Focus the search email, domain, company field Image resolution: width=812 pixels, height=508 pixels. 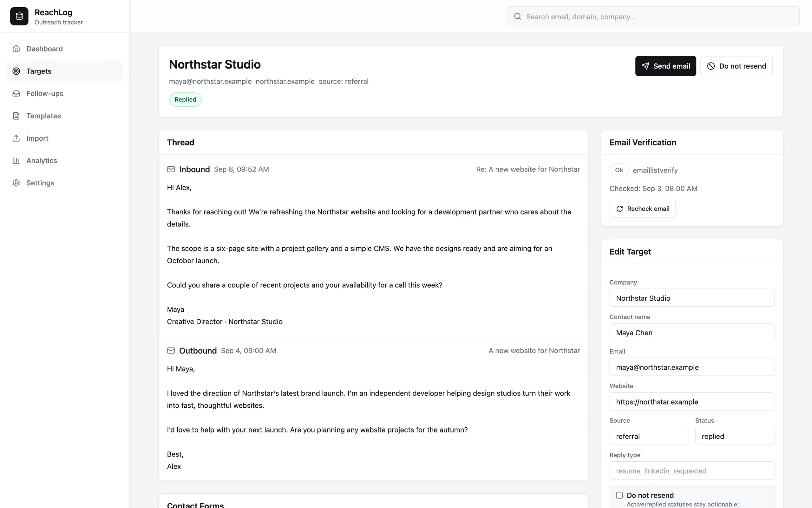[x=653, y=17]
